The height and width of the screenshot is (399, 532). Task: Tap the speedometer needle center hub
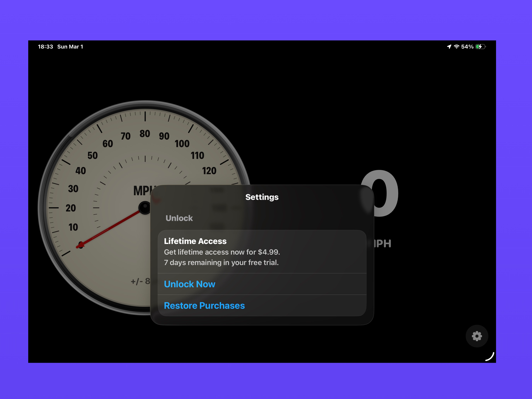pos(145,208)
